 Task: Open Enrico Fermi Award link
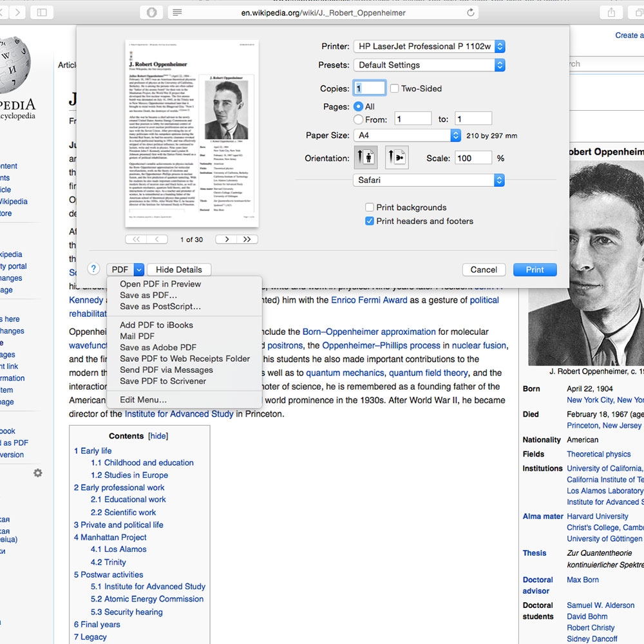point(369,300)
